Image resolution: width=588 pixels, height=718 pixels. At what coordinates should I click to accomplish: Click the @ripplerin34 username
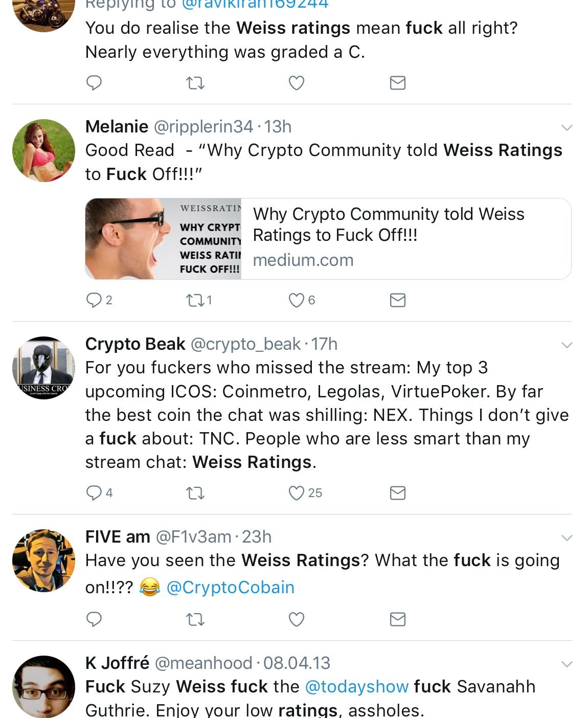point(203,127)
